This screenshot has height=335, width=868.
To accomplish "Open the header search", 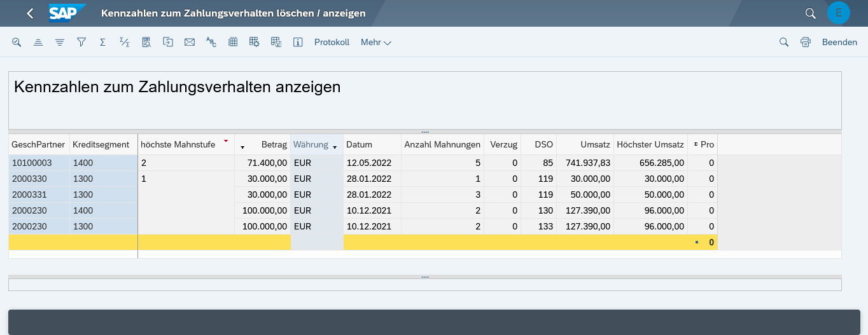I will pyautogui.click(x=810, y=13).
